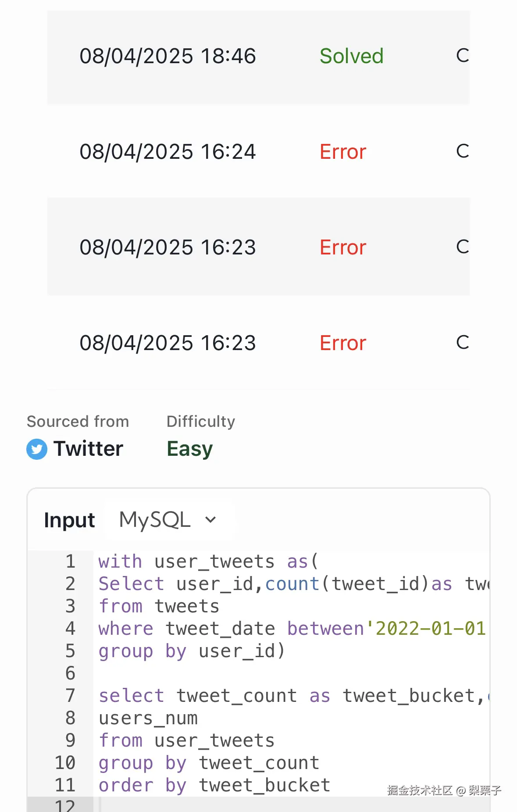Click line number 10 in the gutter

65,763
